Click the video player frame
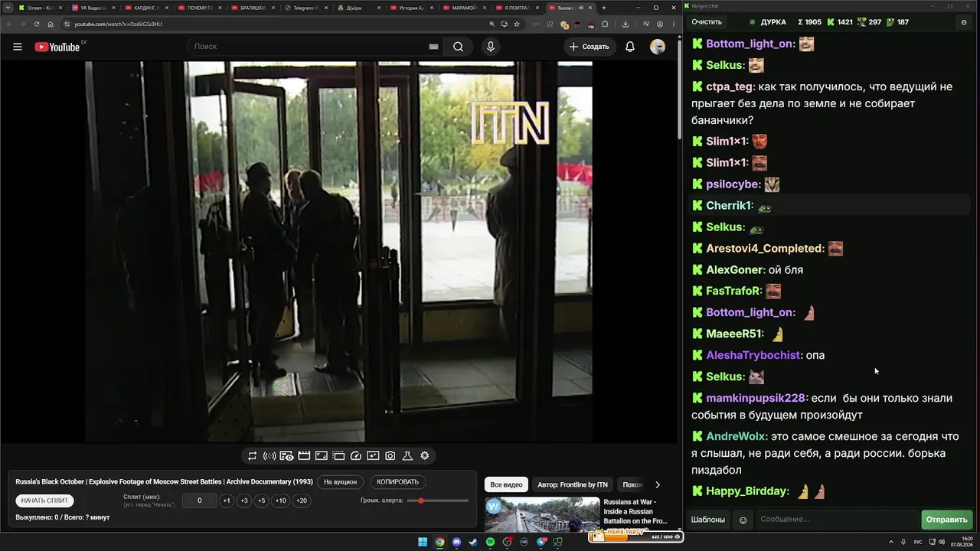The image size is (980, 551). point(338,252)
